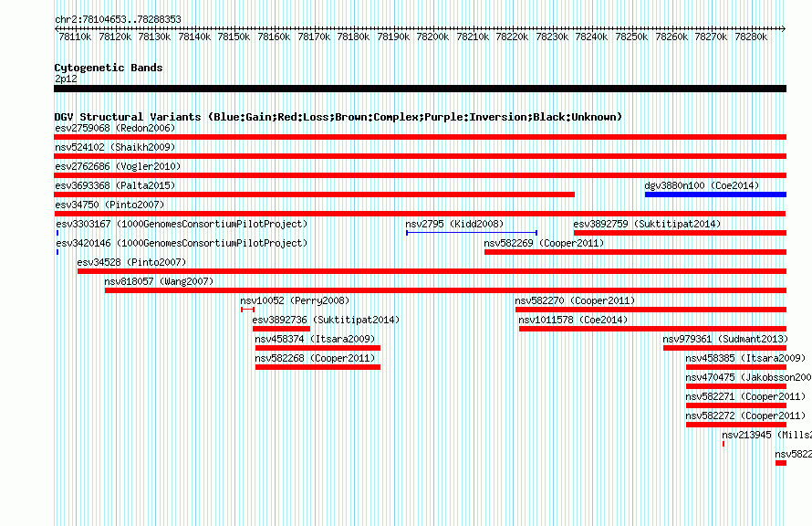Click the nsv582271 (Cooper2011) label
812x526 pixels.
click(745, 396)
